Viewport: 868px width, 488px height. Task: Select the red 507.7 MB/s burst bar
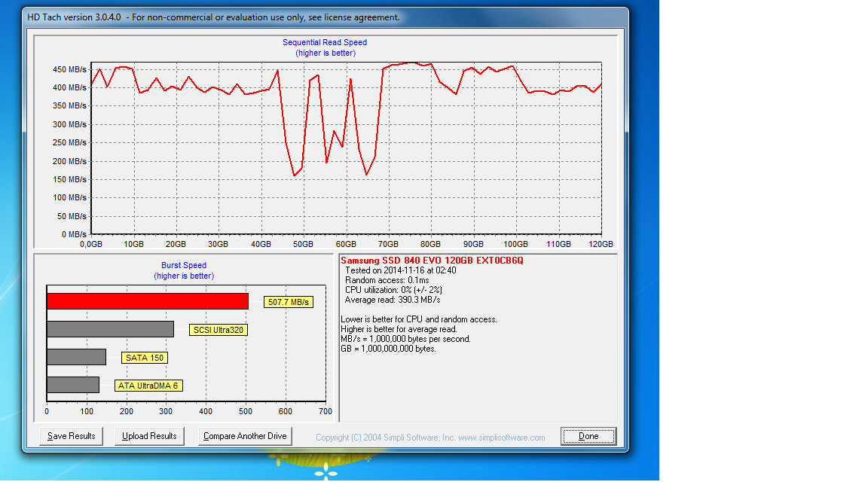(x=148, y=301)
